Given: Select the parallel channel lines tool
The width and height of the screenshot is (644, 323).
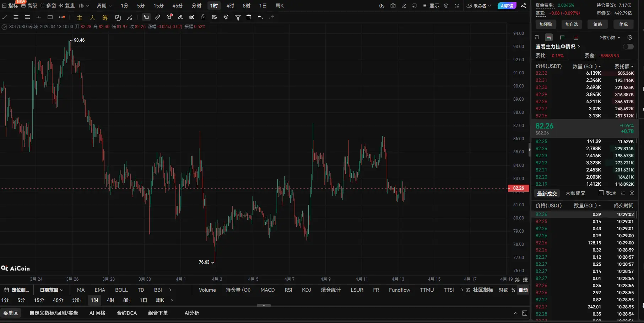Looking at the screenshot, I should point(16,17).
